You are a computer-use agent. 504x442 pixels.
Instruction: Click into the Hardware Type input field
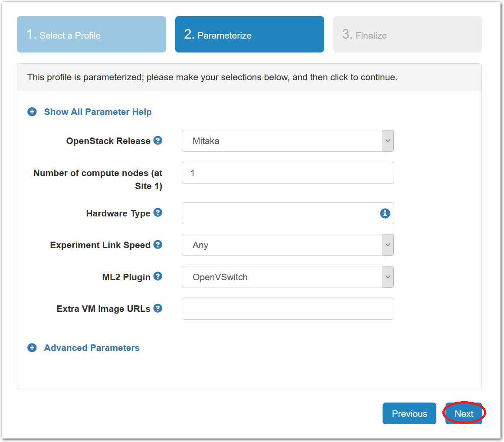click(288, 213)
